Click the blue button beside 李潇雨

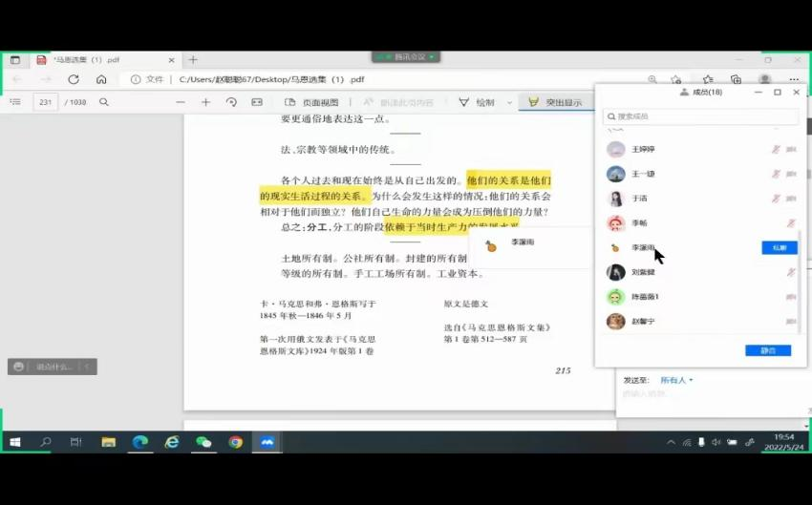coord(780,247)
